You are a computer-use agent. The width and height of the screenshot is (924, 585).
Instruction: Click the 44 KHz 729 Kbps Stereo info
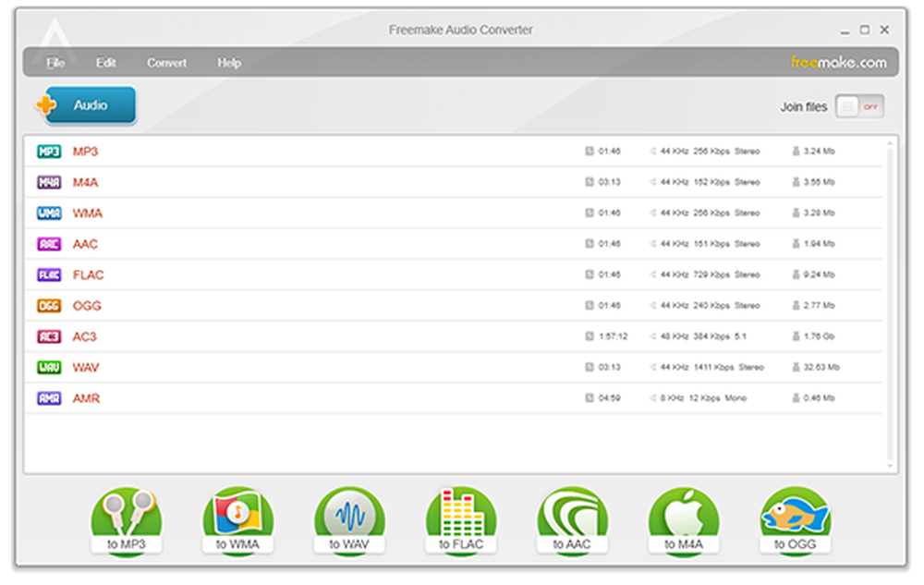[x=710, y=274]
